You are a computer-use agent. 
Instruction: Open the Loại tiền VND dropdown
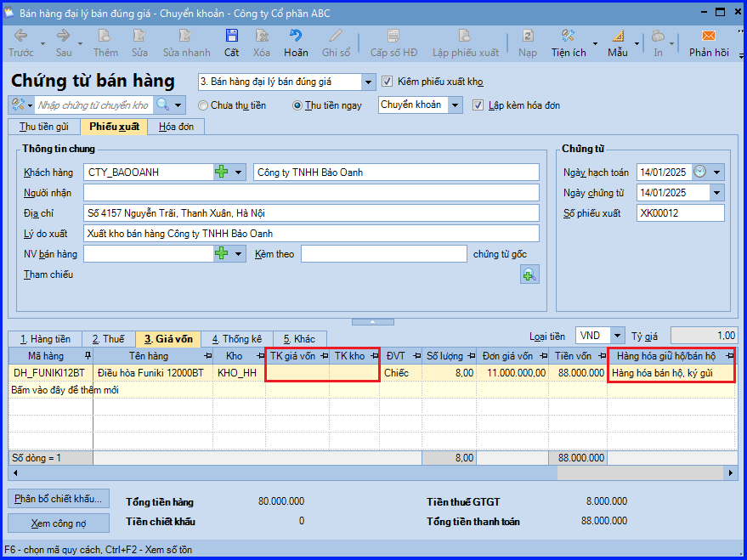click(x=618, y=337)
